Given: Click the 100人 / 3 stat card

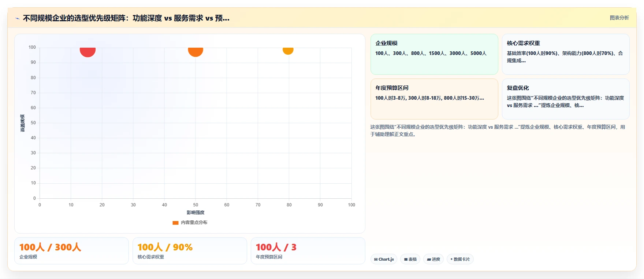Looking at the screenshot, I should click(x=308, y=251).
